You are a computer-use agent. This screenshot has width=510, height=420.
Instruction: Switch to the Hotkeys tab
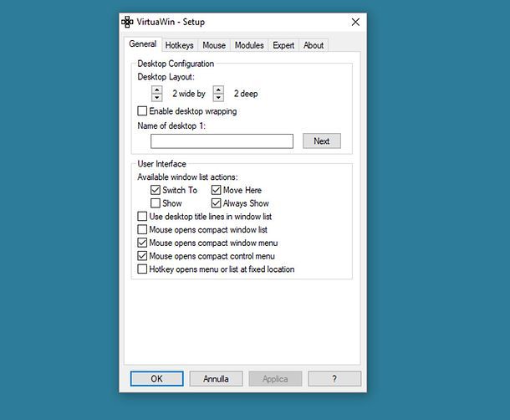pos(179,45)
